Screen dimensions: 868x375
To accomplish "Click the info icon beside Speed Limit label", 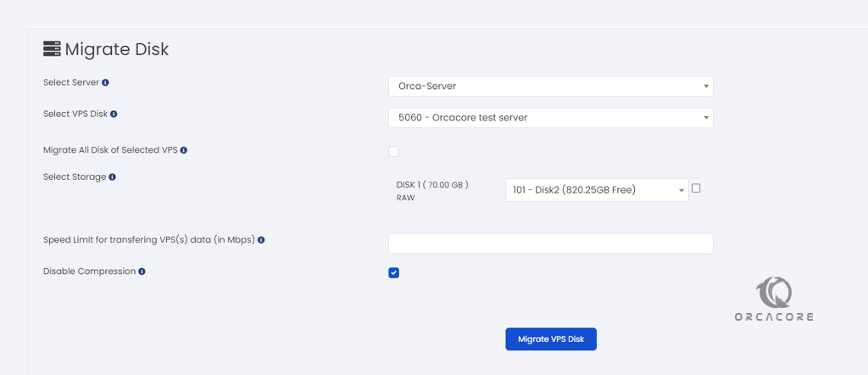I will click(x=261, y=240).
